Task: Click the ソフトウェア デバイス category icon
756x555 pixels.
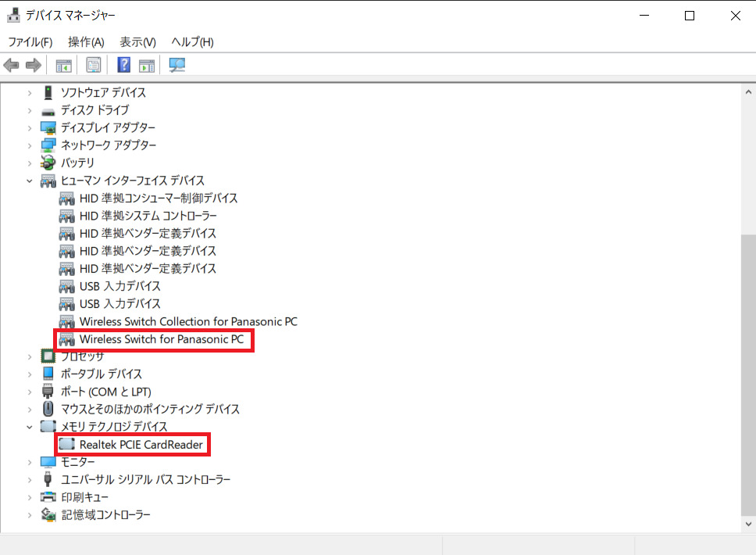Action: click(48, 92)
